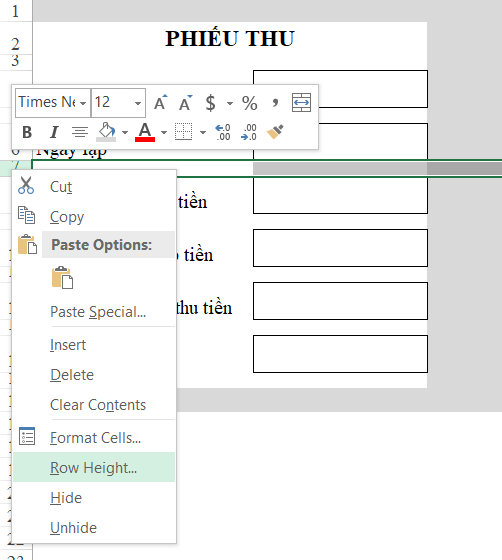This screenshot has width=502, height=560.
Task: Click the Decrease Font Size icon
Action: tap(185, 103)
